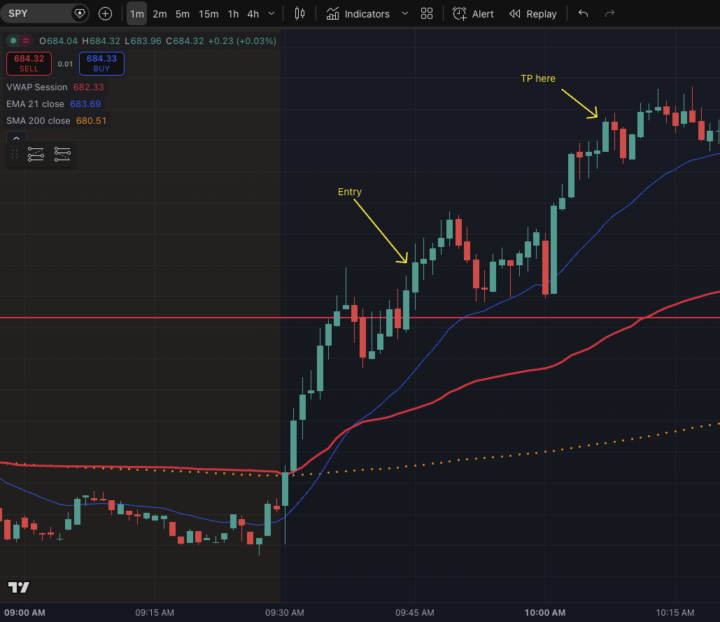Click the first line-tools icon in floating toolbar
This screenshot has width=720, height=622.
[x=36, y=154]
